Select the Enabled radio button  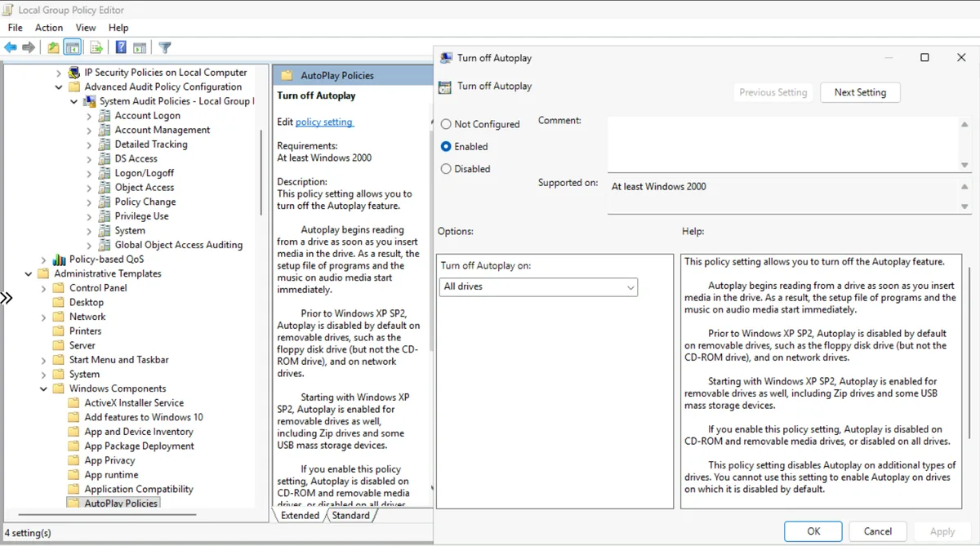pyautogui.click(x=446, y=147)
